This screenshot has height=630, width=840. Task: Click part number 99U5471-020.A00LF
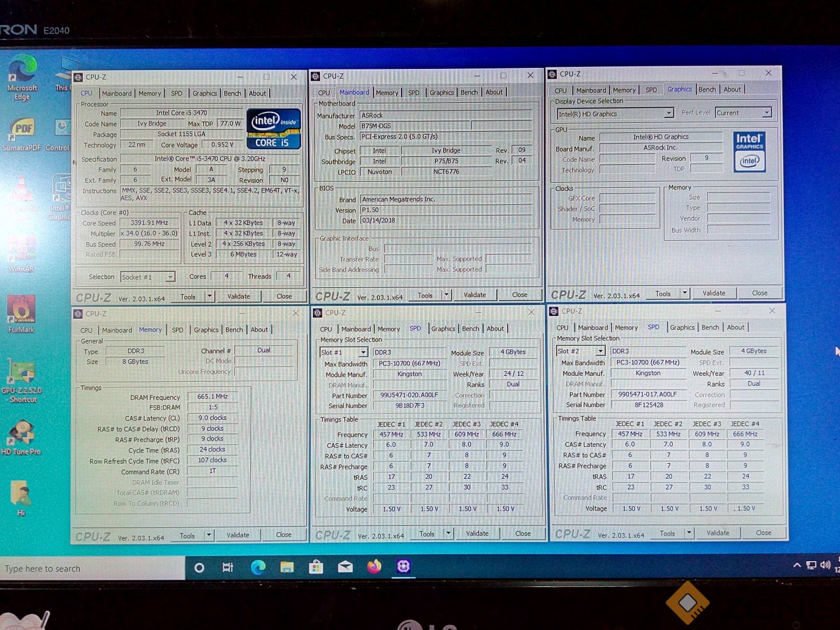click(x=409, y=395)
